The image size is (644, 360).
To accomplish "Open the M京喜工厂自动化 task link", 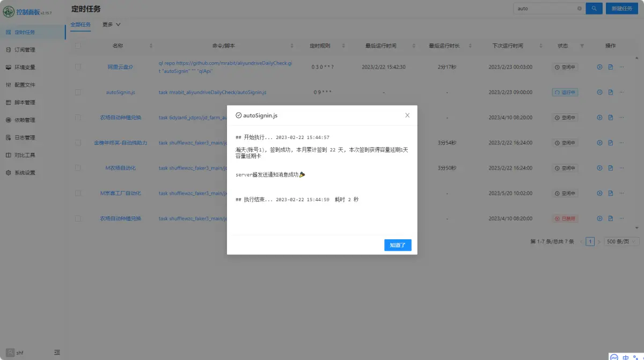I will click(x=120, y=193).
